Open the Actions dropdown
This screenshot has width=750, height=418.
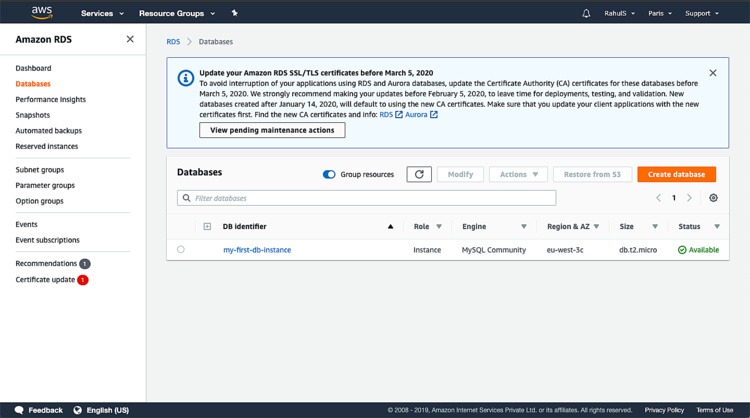[518, 174]
